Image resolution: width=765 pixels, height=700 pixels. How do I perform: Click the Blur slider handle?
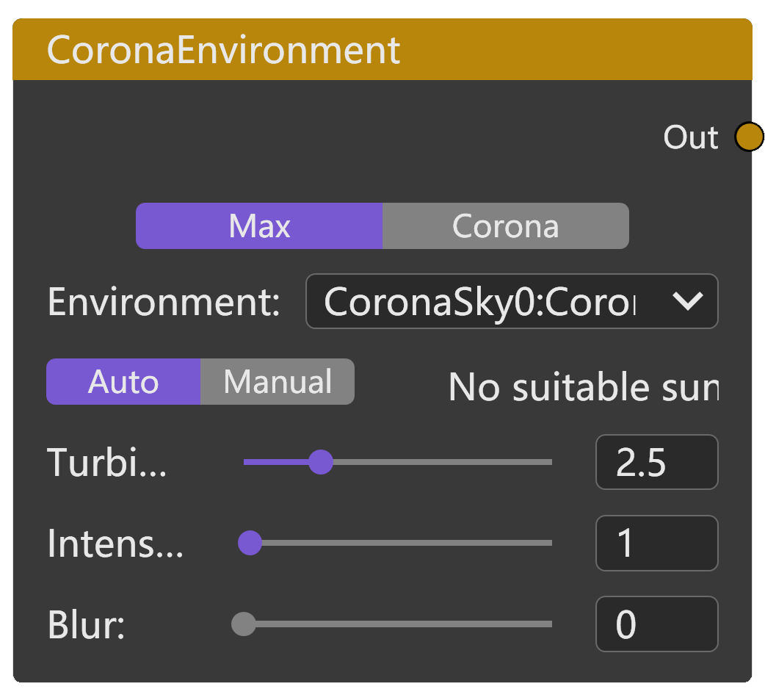243,624
